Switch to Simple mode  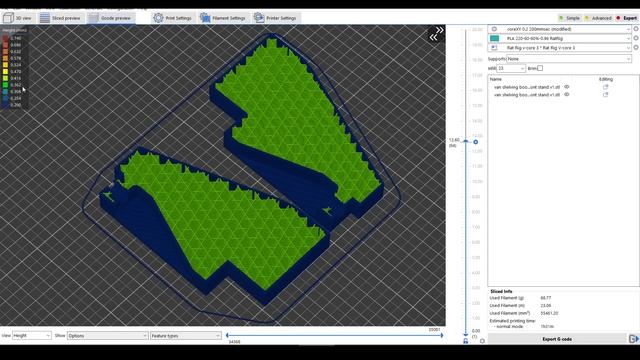coord(570,18)
